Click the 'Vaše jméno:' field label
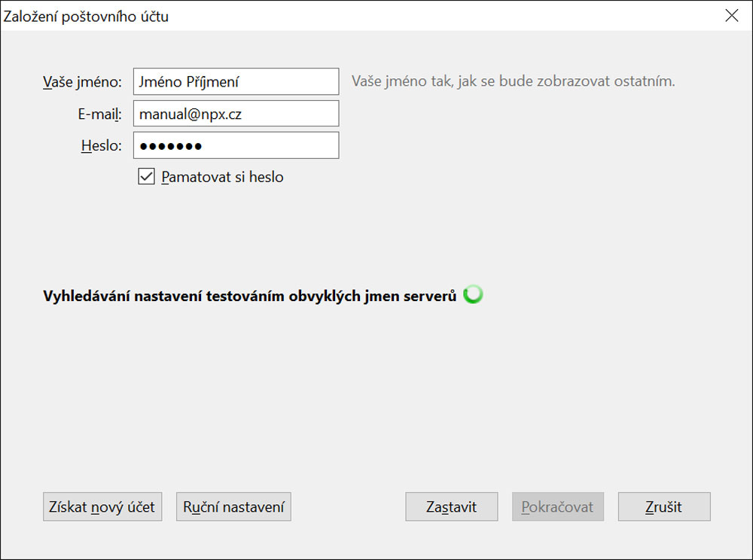The width and height of the screenshot is (753, 560). click(x=82, y=82)
